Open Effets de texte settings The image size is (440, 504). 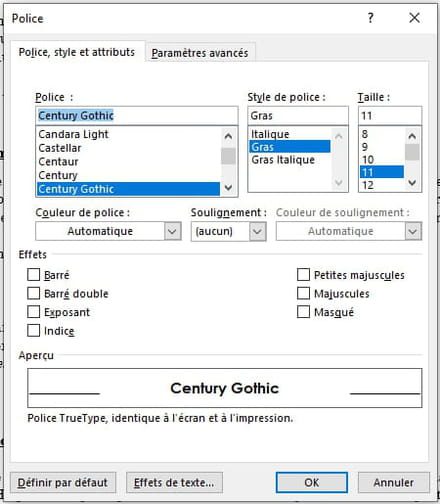click(x=174, y=482)
